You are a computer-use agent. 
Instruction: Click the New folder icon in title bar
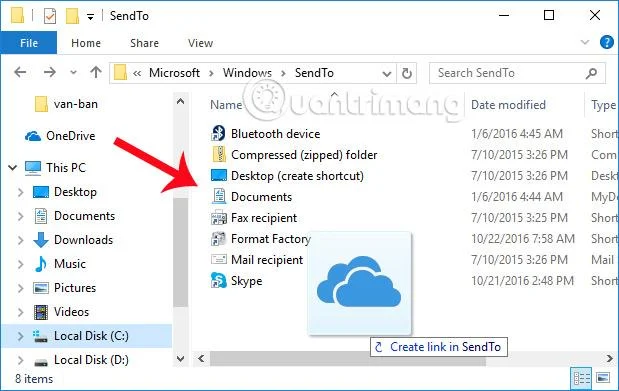pos(72,16)
